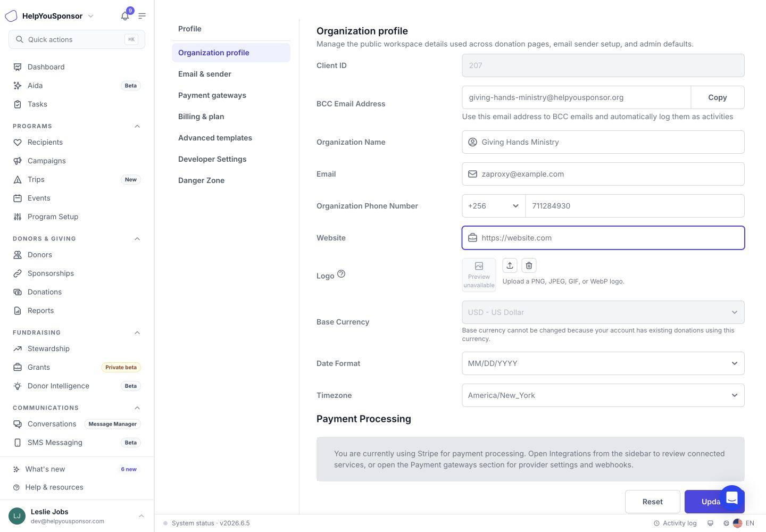The image size is (766, 532).
Task: Collapse the Programs section
Action: (137, 126)
